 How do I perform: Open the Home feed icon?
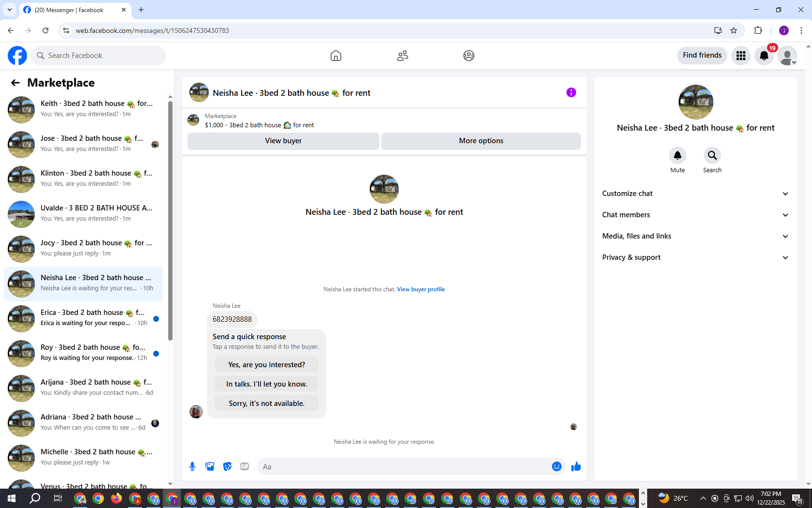pos(336,56)
